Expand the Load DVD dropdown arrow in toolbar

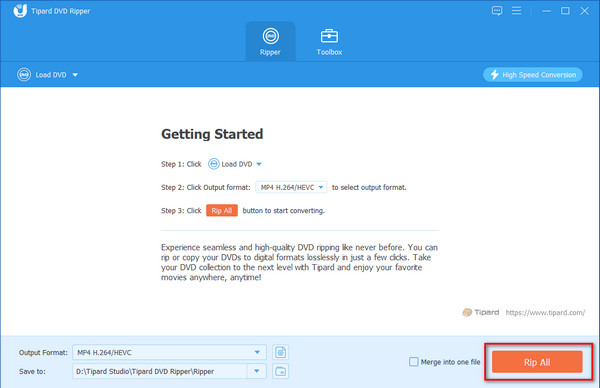(x=75, y=75)
